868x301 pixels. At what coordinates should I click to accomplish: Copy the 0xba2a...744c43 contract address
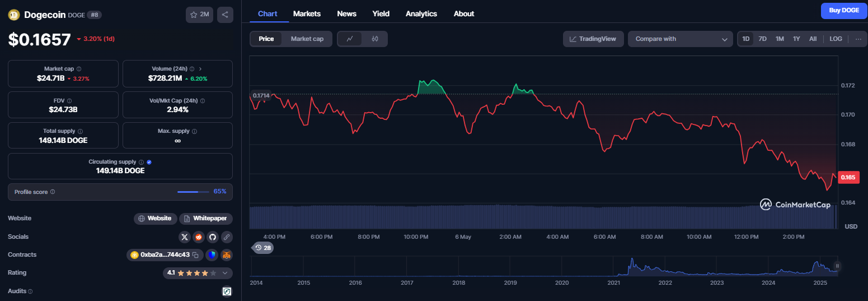tap(196, 255)
